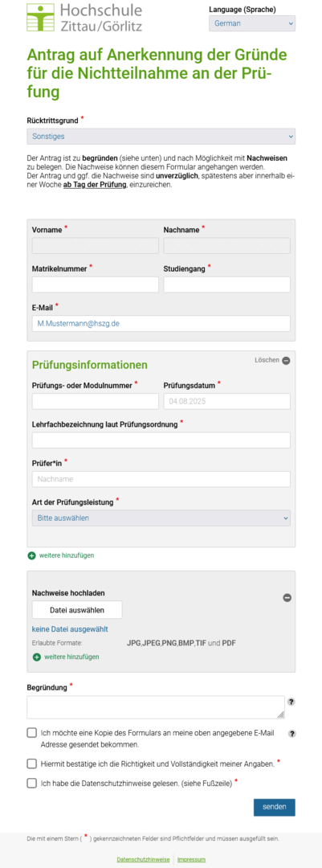
Task: Open the Datenschutzhinweise footer link
Action: tap(143, 860)
